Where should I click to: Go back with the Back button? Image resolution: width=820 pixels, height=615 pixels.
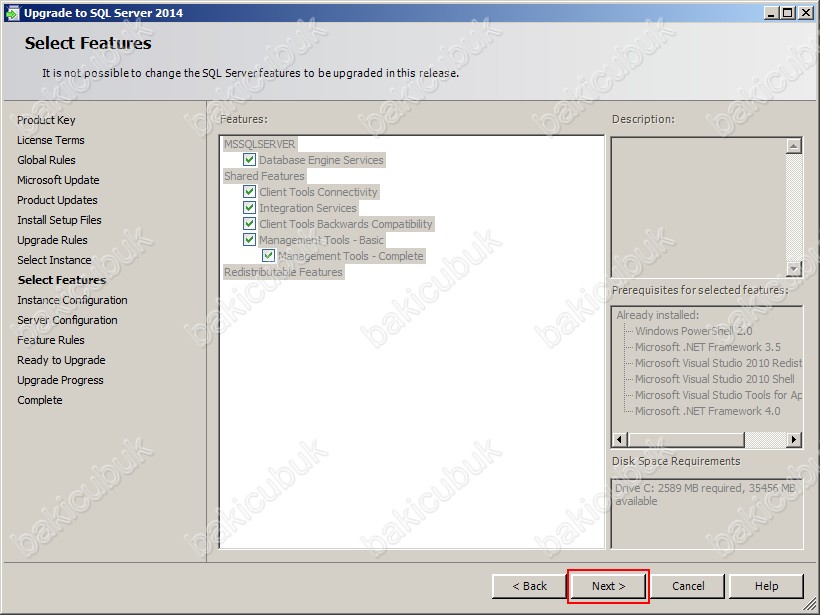point(529,586)
